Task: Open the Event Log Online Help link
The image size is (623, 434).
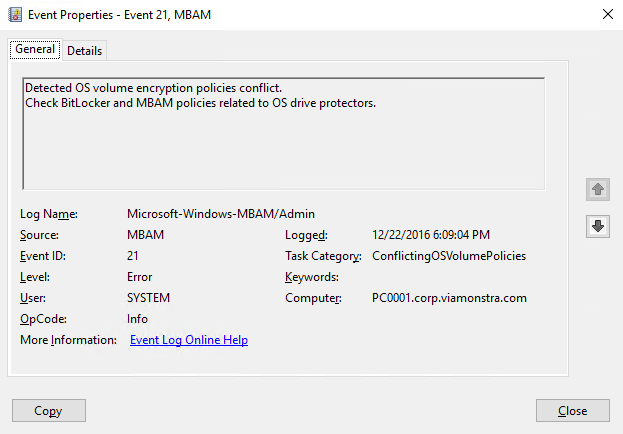Action: (x=189, y=340)
